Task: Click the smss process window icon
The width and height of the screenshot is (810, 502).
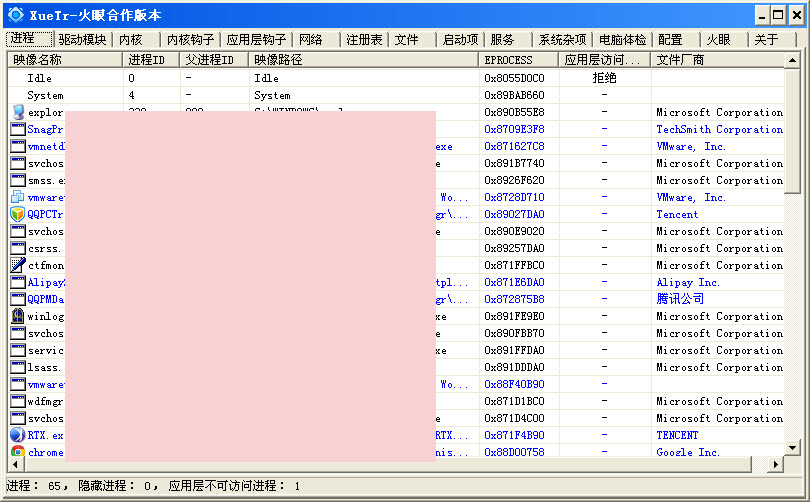Action: (18, 180)
